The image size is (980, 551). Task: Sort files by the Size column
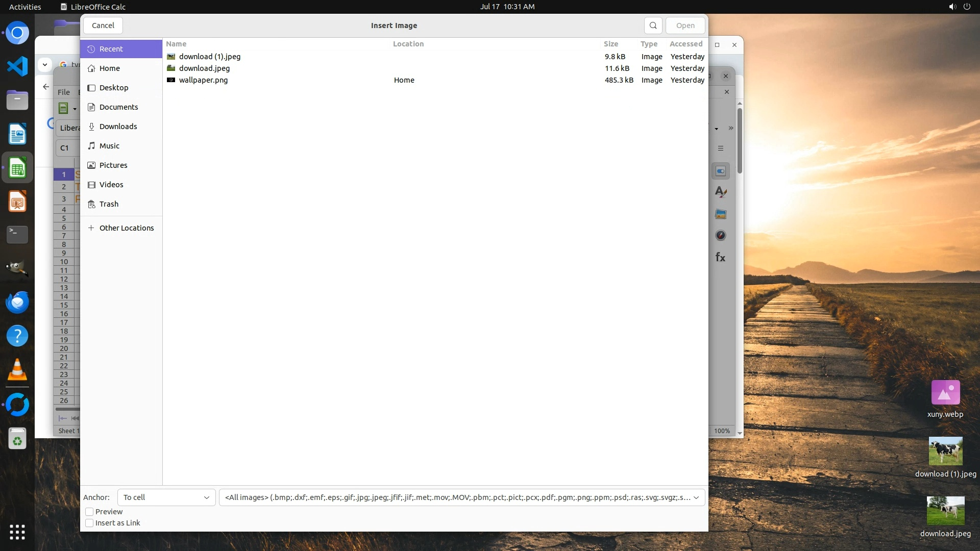(610, 44)
